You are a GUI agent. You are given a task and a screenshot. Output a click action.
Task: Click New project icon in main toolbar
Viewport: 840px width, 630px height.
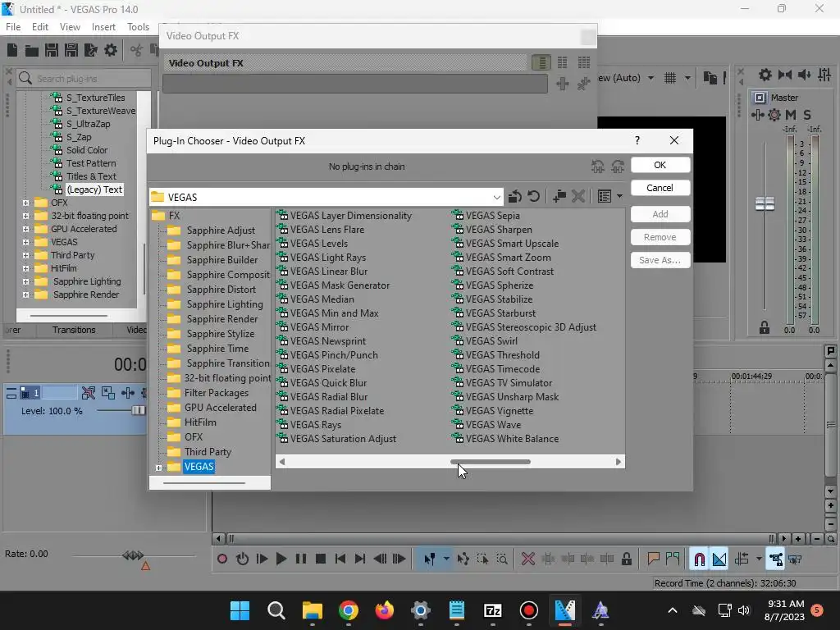[12, 50]
